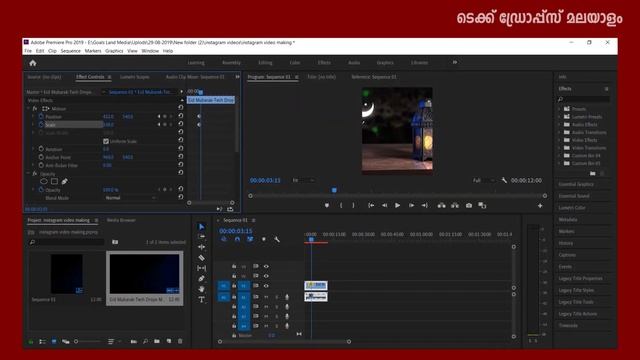Create ellipse mask under Opacity
The image size is (640, 360).
[44, 181]
